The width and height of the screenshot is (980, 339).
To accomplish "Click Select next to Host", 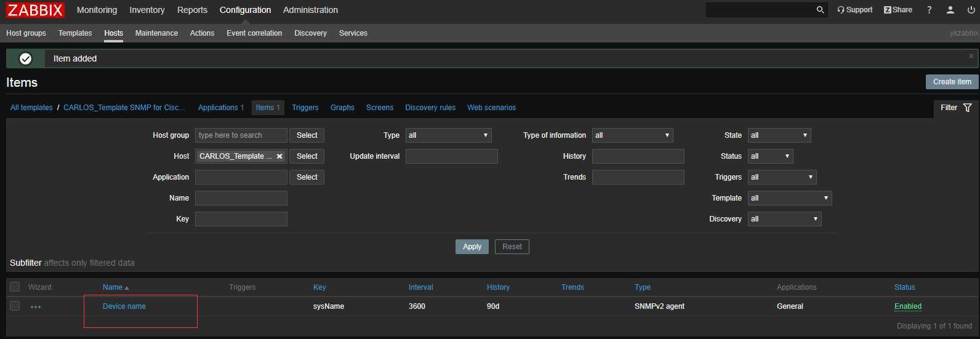I will [x=307, y=156].
